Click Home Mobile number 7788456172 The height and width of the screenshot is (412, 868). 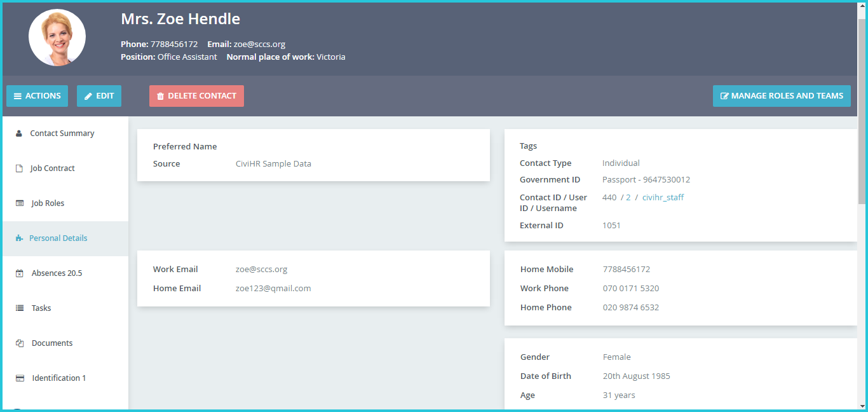tap(627, 270)
